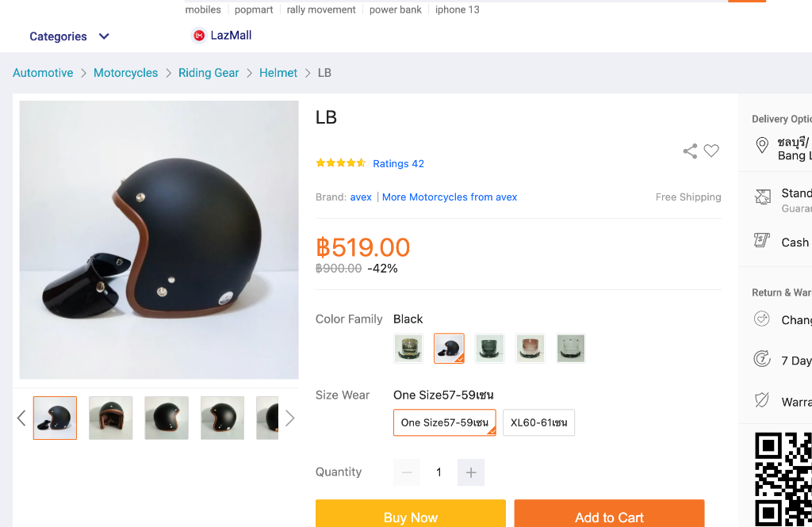Viewport: 812px width, 527px height.
Task: Choose the last color family swatch
Action: [x=571, y=348]
